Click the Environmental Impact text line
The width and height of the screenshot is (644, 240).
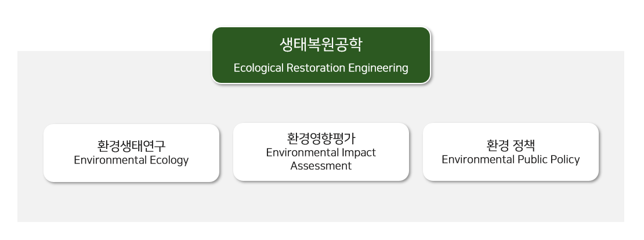(321, 152)
